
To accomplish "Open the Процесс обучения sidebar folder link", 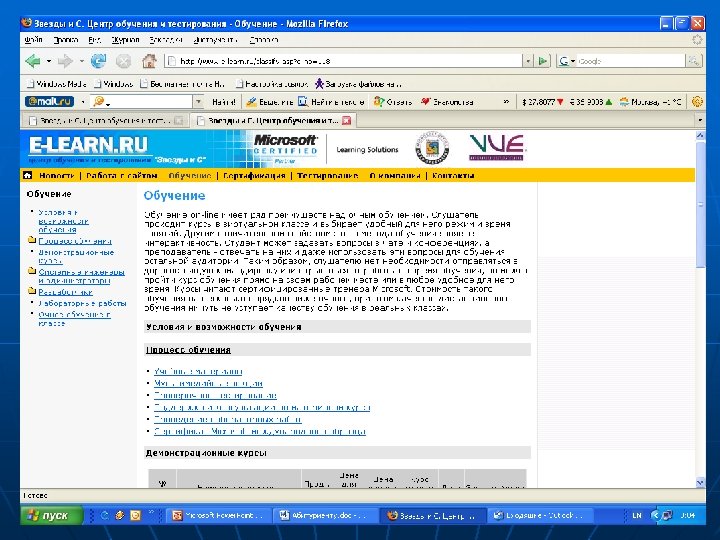I will (x=75, y=241).
